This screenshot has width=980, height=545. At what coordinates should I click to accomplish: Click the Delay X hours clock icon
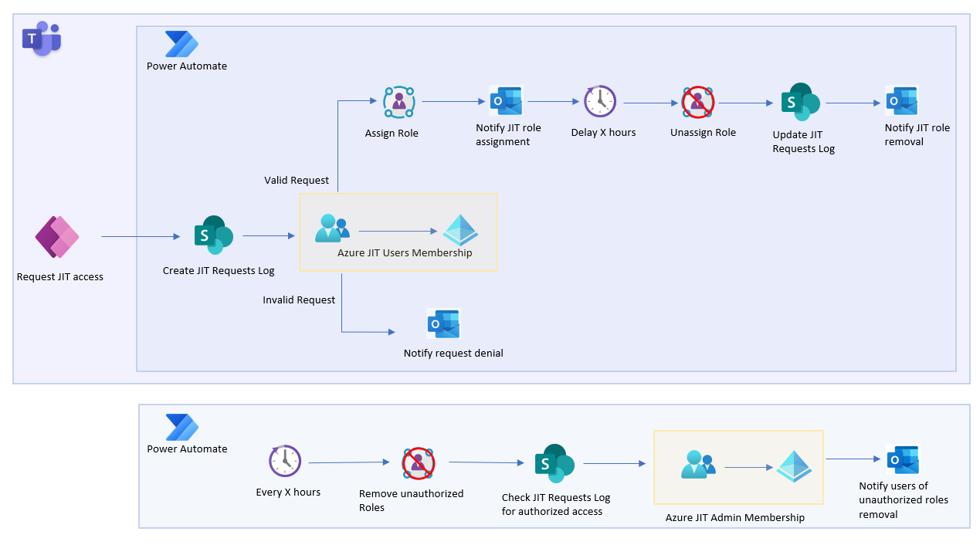(x=601, y=101)
